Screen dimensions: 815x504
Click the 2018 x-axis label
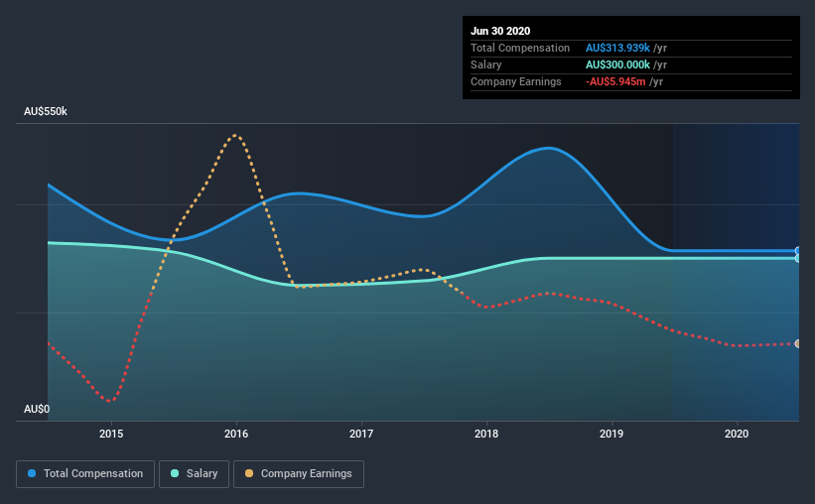click(x=486, y=434)
